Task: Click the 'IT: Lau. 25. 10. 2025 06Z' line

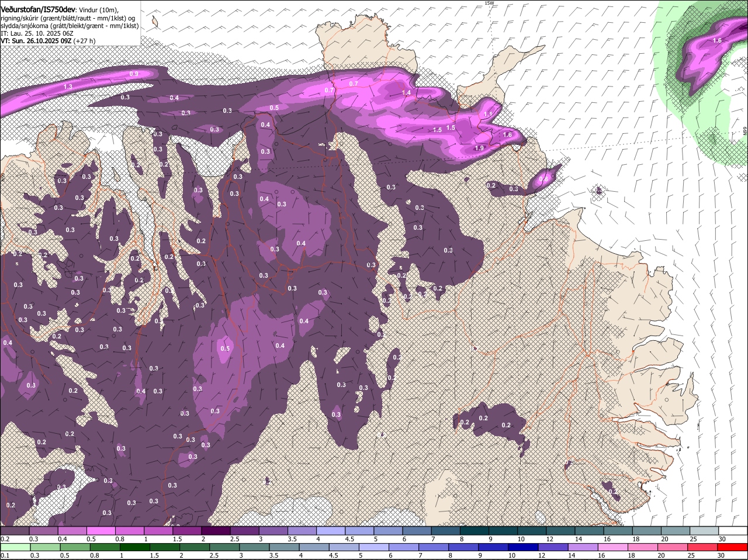Action: click(37, 33)
